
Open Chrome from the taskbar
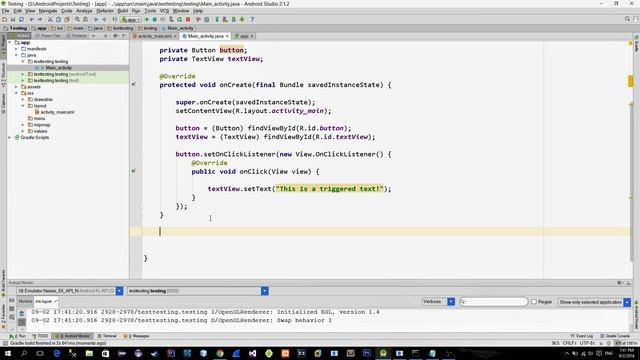[x=220, y=353]
